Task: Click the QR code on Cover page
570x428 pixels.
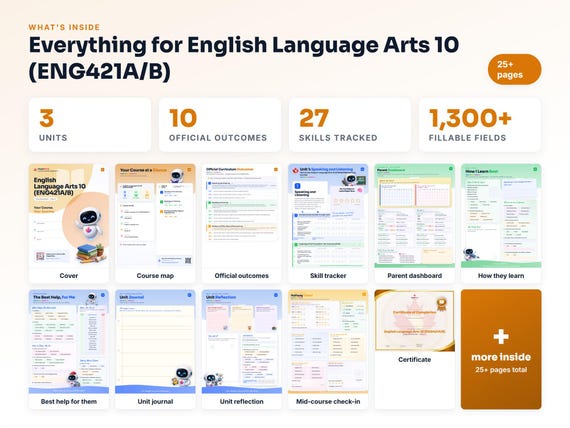Action: coord(40,256)
